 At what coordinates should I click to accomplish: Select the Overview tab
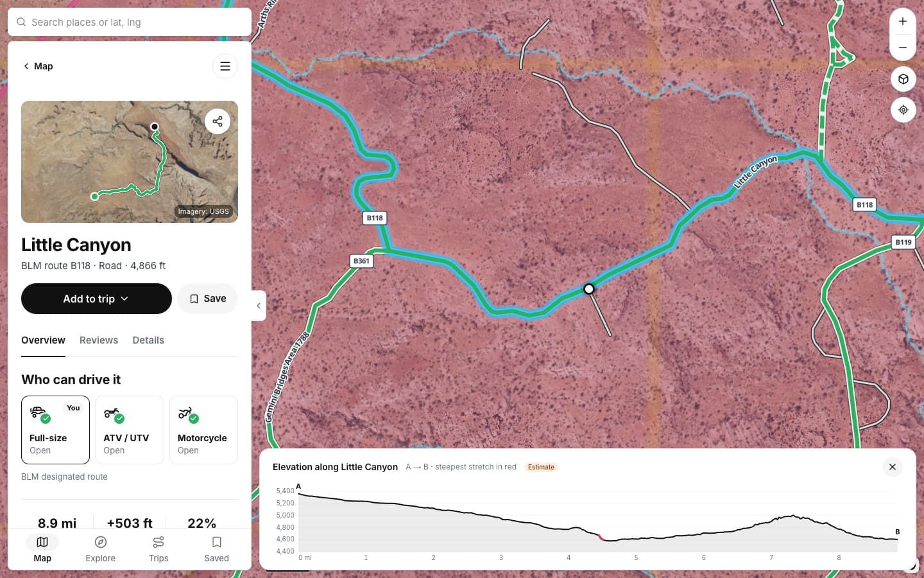click(43, 340)
